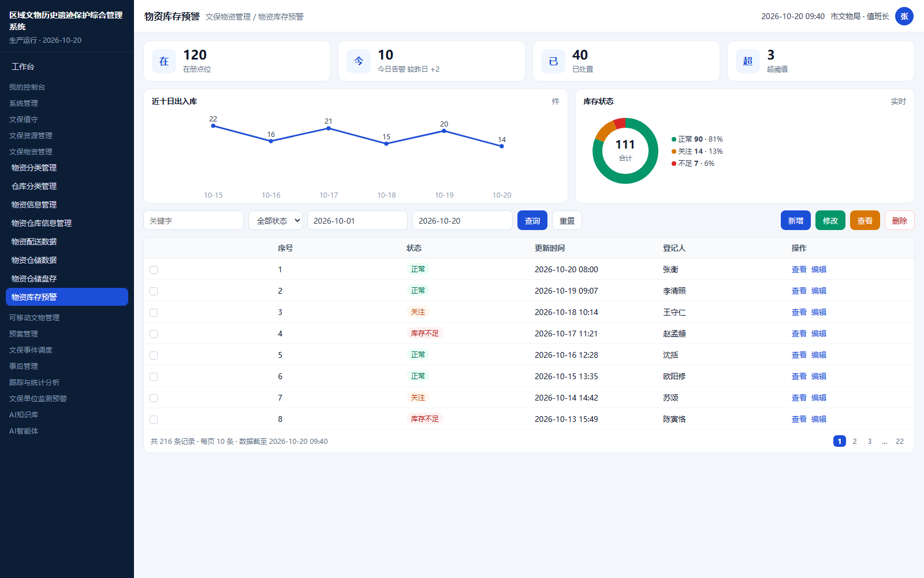Open the 张 user avatar at top right
This screenshot has width=924, height=578.
click(904, 16)
